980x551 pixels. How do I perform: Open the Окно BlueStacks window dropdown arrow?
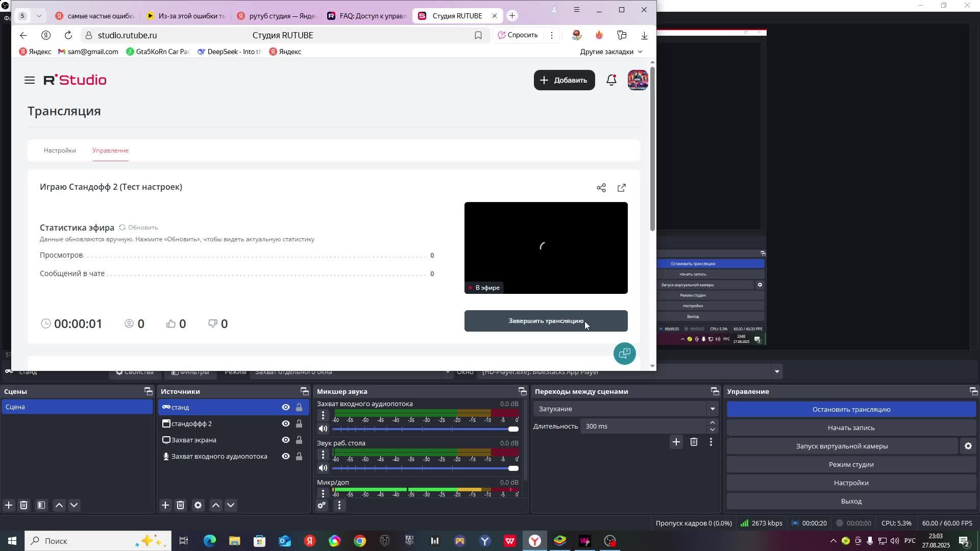777,372
